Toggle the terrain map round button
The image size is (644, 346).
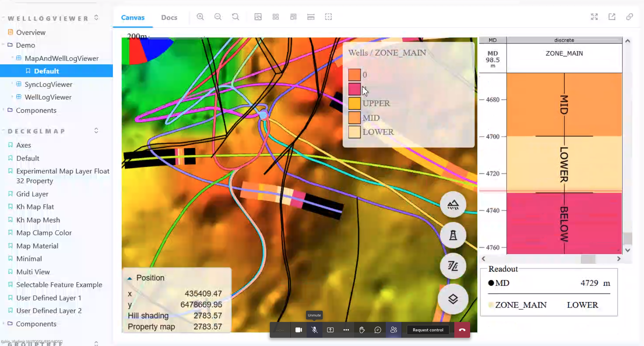pyautogui.click(x=453, y=205)
